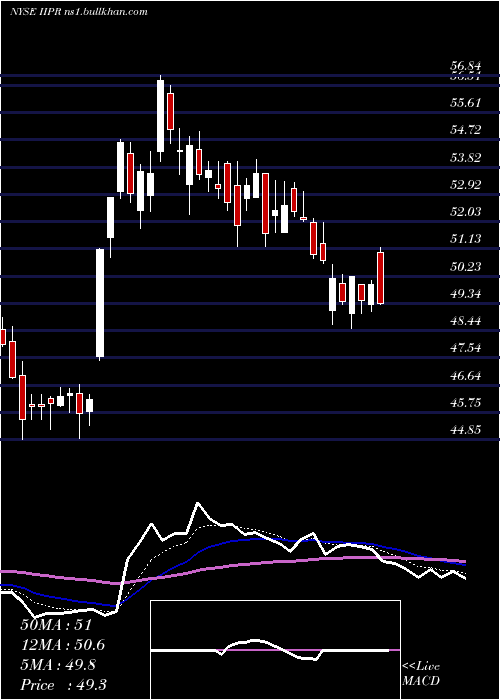This screenshot has height=700, width=500.
Task: Select the 49.34 price label
Action: tap(465, 294)
